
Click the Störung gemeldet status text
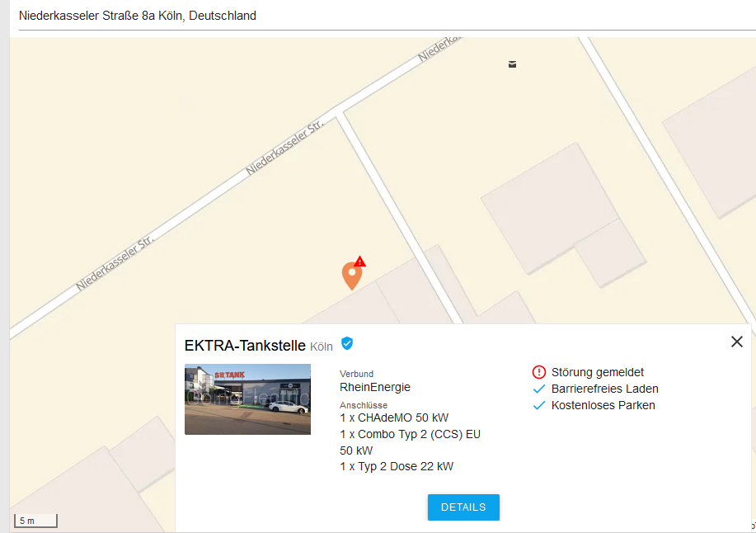click(x=598, y=372)
